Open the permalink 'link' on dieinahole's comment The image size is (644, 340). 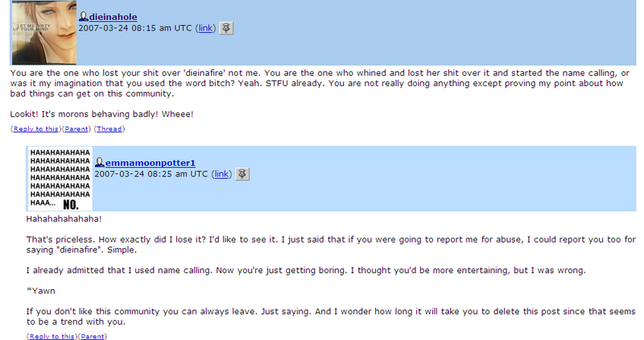pyautogui.click(x=205, y=28)
